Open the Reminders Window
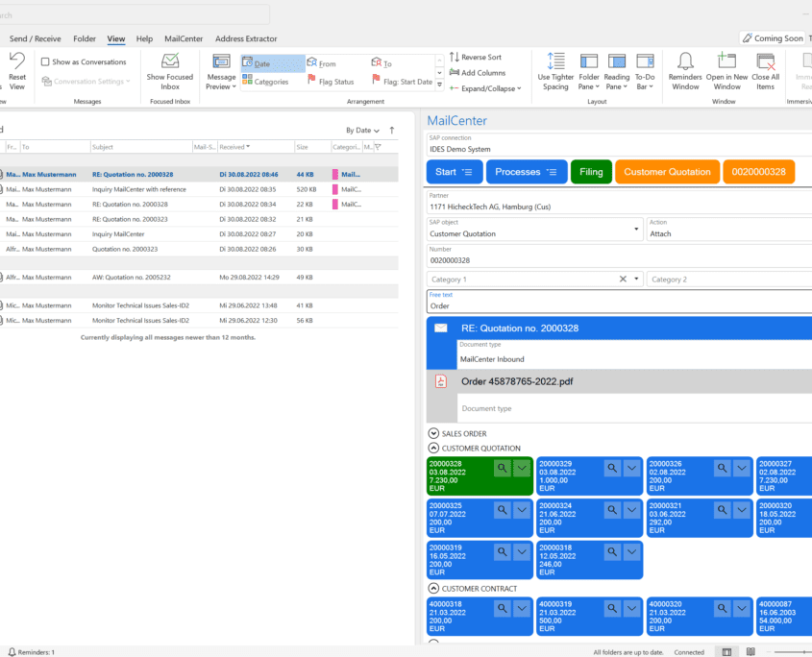This screenshot has height=657, width=812. (x=684, y=72)
